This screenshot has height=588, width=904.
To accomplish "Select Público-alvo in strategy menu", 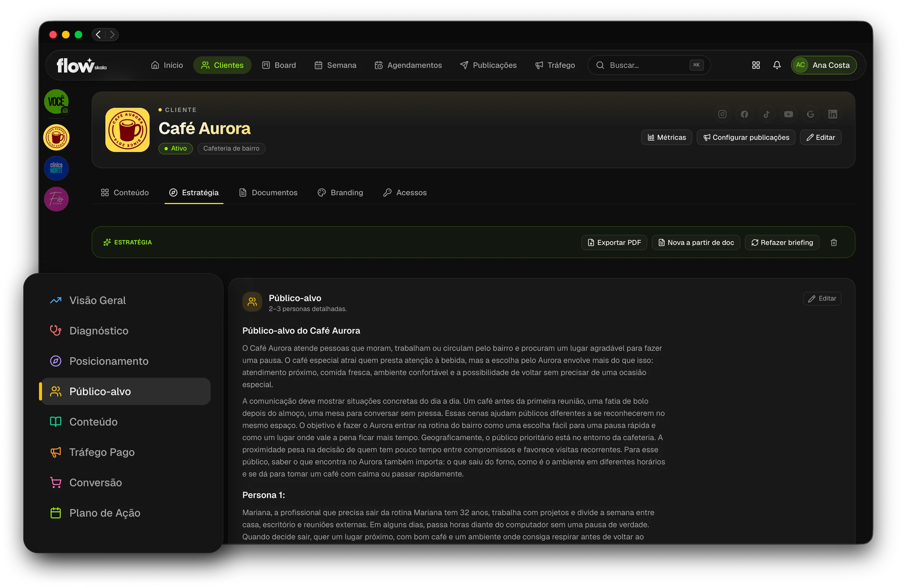I will coord(125,391).
